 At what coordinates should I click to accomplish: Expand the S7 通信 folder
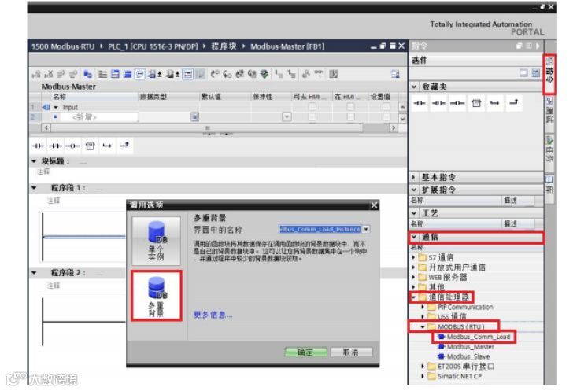[x=413, y=257]
